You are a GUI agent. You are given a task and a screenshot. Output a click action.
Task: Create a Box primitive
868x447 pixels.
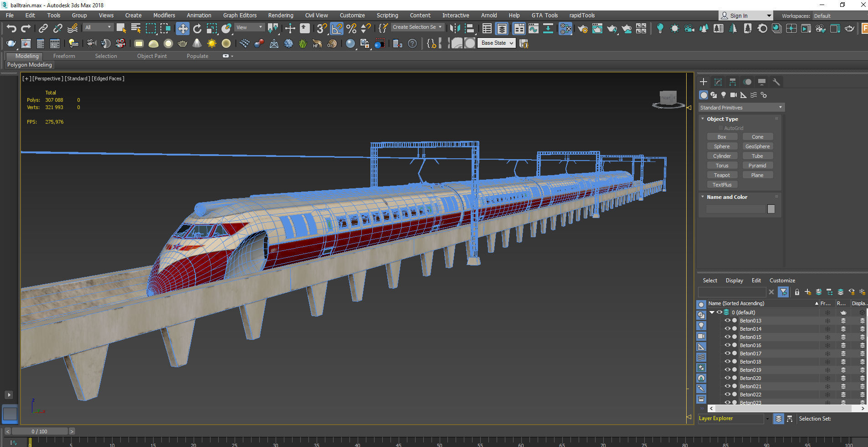722,137
